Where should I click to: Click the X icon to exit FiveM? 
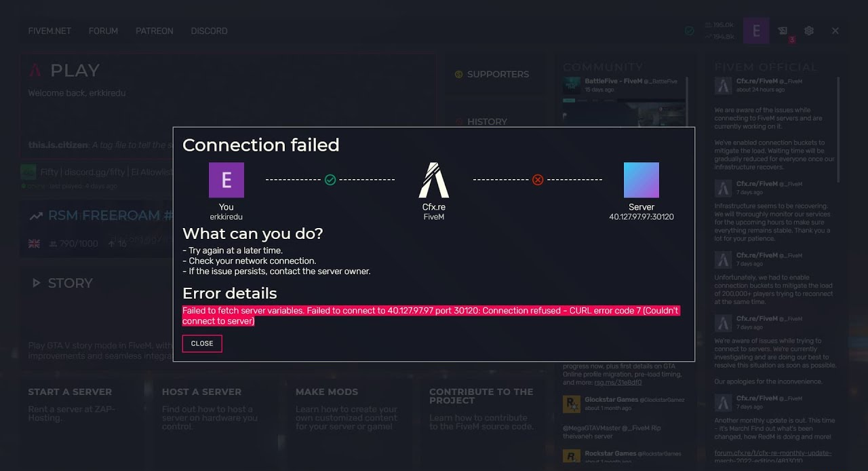[835, 31]
